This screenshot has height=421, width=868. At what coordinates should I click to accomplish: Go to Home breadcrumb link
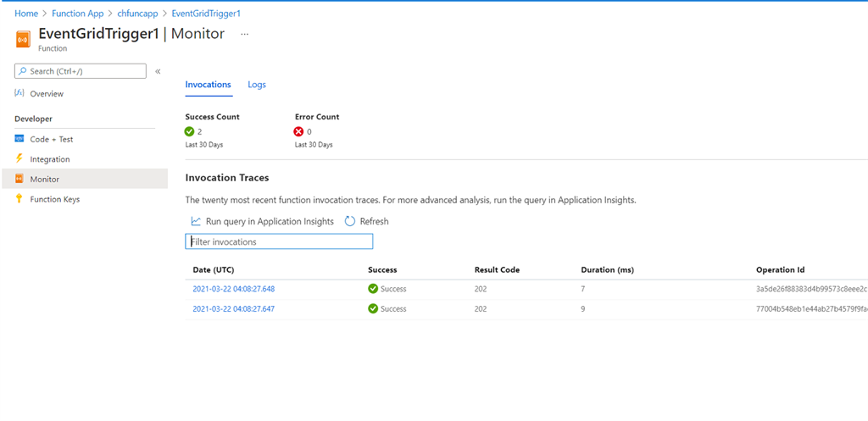click(26, 14)
